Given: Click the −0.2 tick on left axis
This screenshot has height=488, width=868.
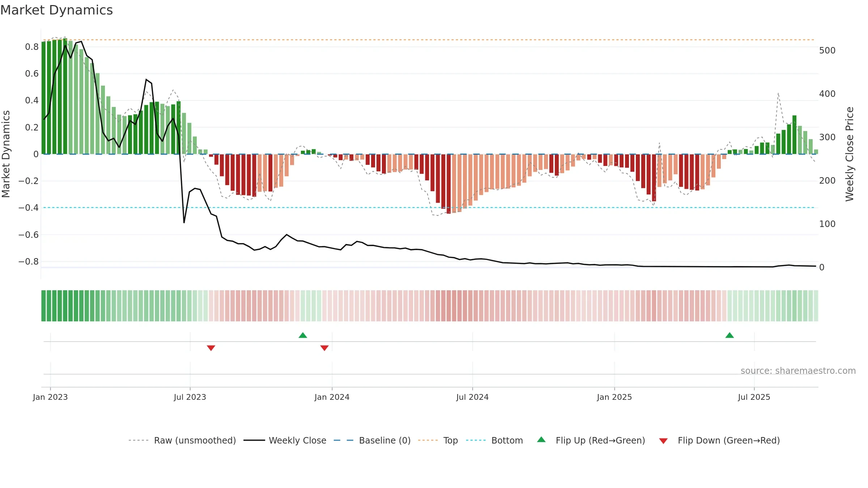Looking at the screenshot, I should click(29, 181).
